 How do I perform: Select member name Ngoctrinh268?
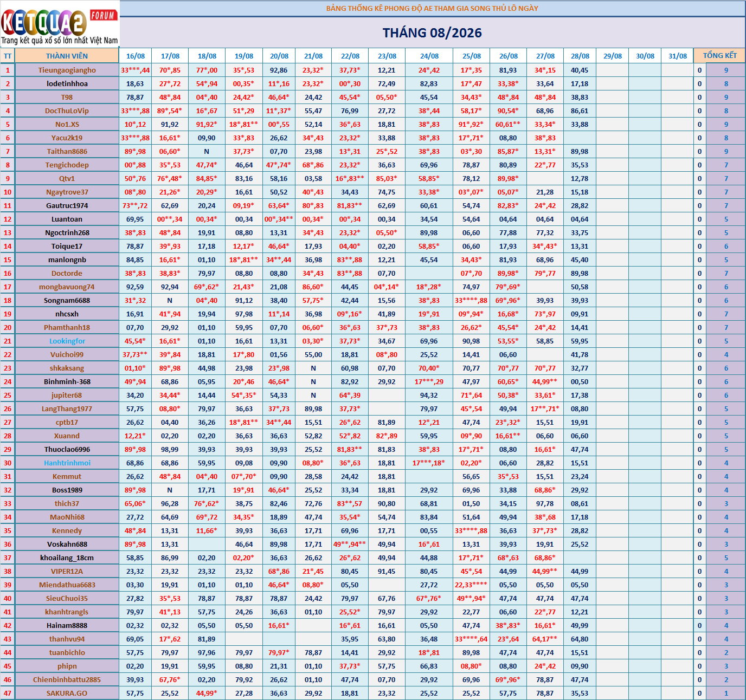67,232
